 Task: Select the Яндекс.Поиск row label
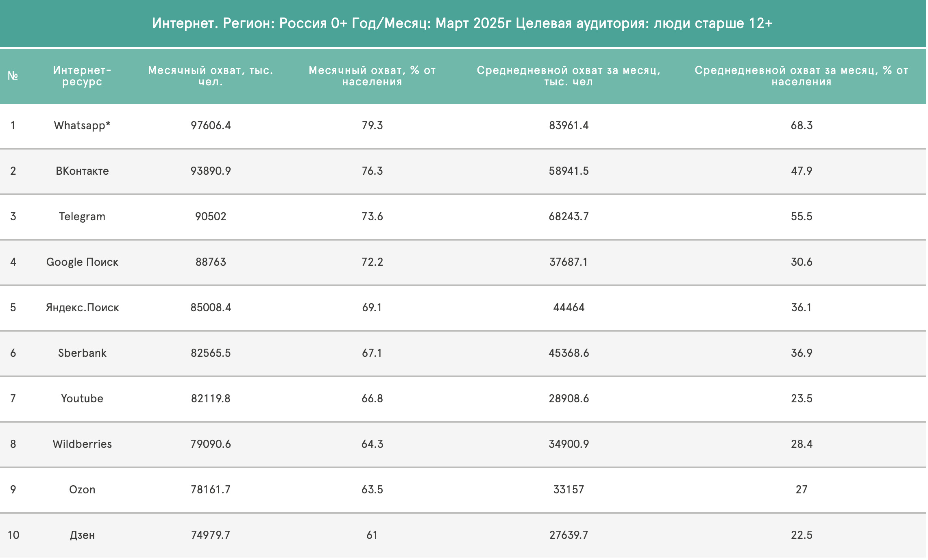click(82, 308)
